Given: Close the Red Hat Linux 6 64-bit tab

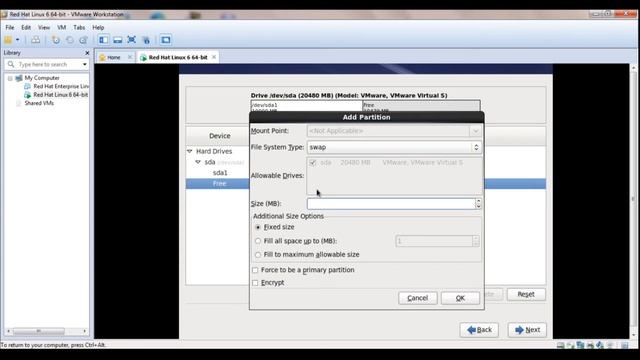Looking at the screenshot, I should point(214,57).
